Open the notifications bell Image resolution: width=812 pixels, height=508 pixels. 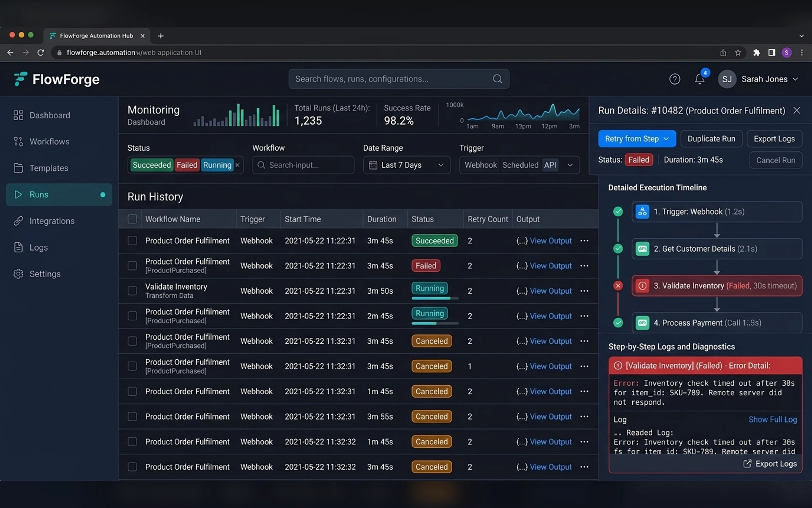coord(700,79)
